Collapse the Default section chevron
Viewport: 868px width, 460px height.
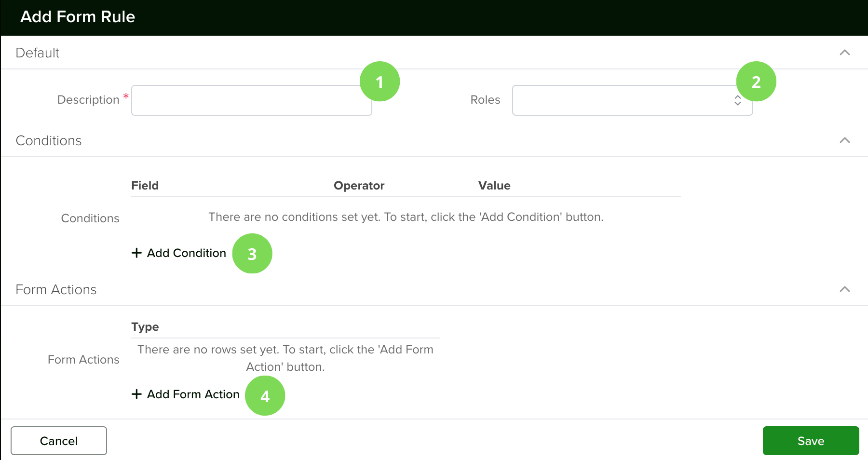844,53
